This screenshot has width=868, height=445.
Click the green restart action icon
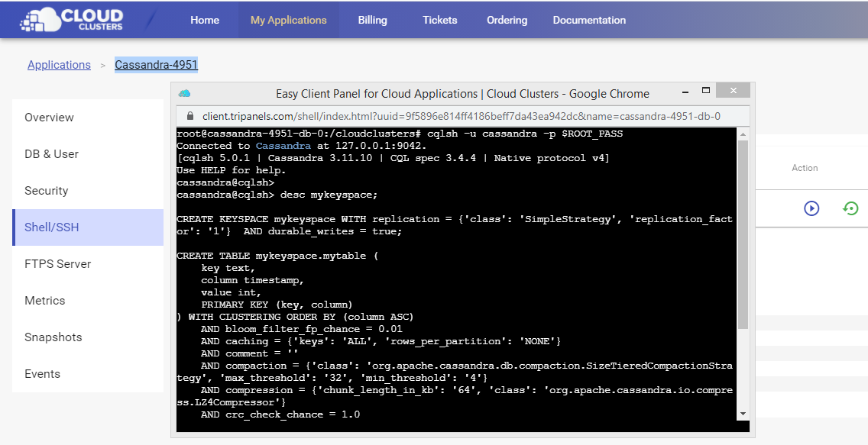pyautogui.click(x=850, y=208)
